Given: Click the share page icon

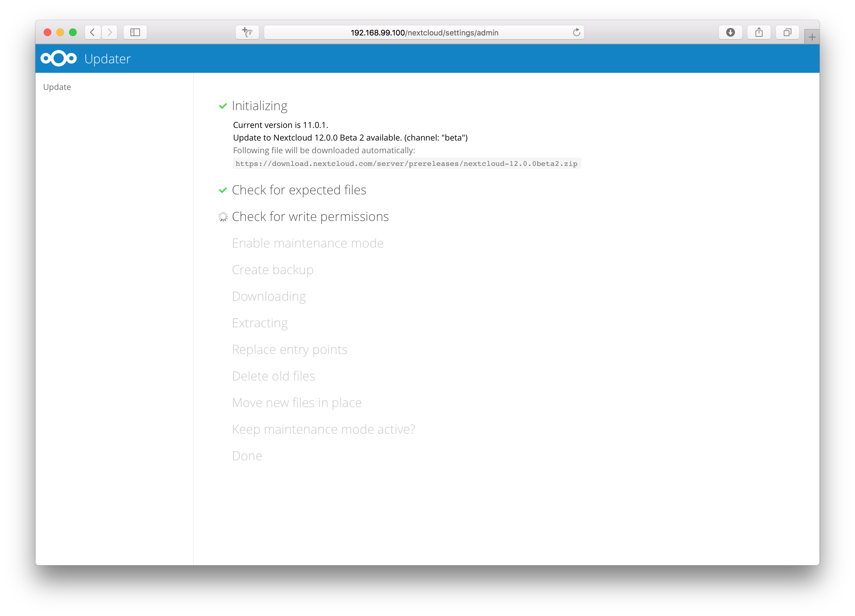Looking at the screenshot, I should [x=759, y=31].
